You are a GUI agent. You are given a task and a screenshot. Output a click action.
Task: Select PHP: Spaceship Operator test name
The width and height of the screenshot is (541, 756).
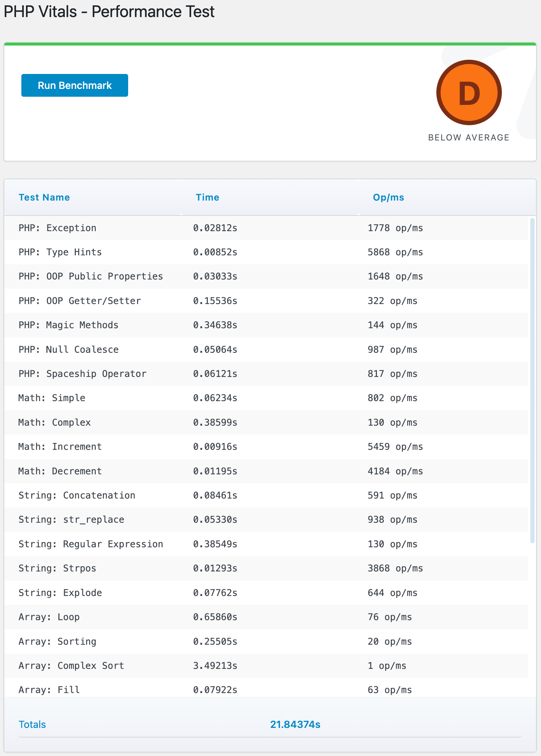click(83, 374)
